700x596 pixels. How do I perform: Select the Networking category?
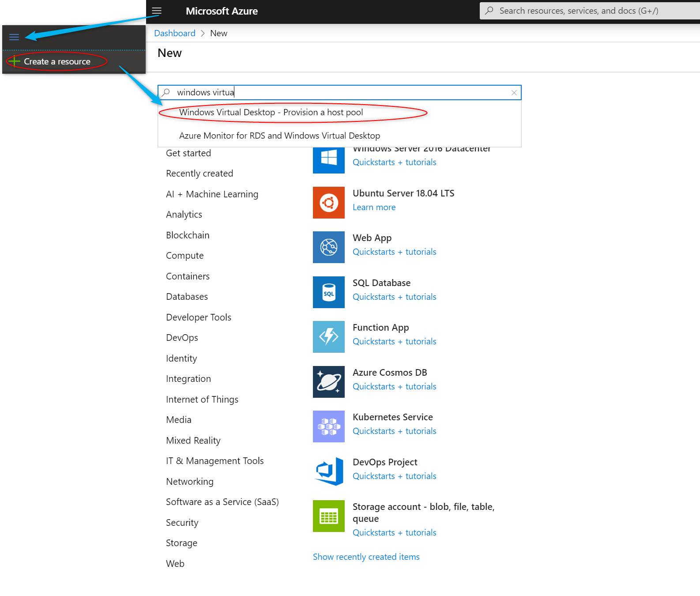[x=190, y=482]
